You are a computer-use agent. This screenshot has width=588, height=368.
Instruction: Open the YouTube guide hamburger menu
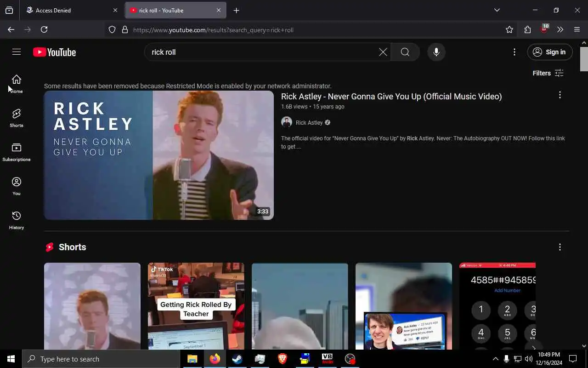17,52
